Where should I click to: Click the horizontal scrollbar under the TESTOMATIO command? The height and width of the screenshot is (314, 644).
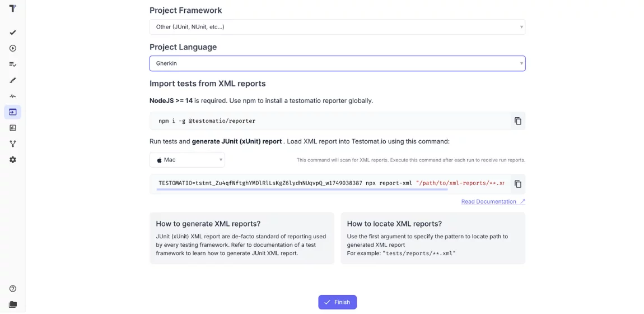point(302,190)
